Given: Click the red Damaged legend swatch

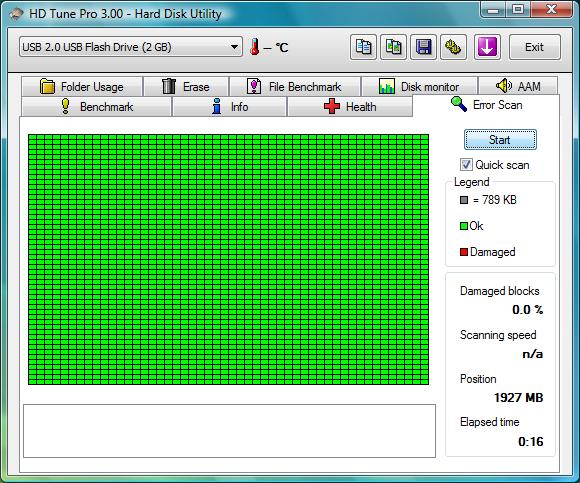Looking at the screenshot, I should 464,252.
